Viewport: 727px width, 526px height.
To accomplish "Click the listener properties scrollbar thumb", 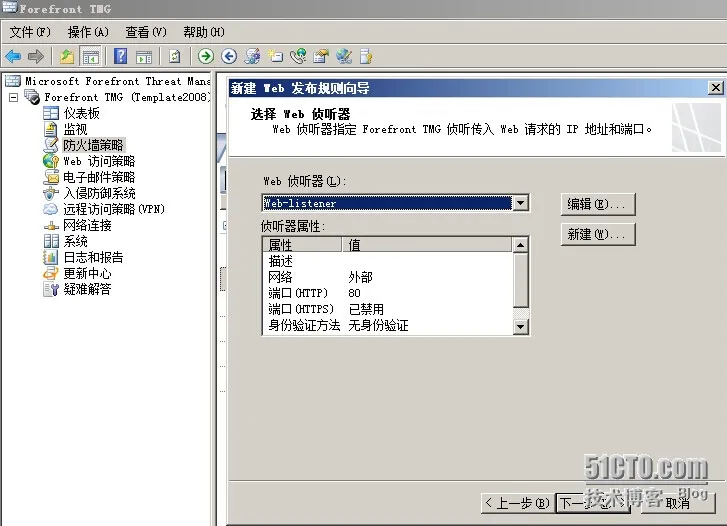I will tap(521, 280).
